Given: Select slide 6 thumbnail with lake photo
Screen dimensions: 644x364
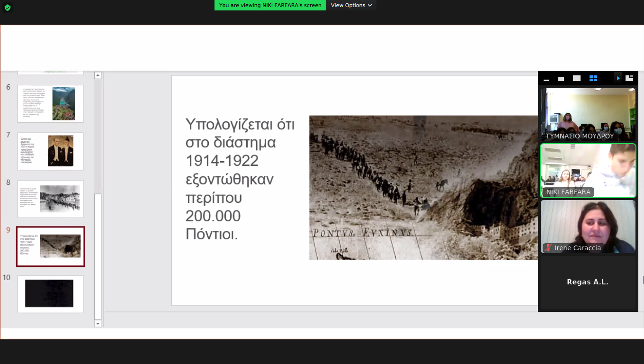Looking at the screenshot, I should click(50, 104).
